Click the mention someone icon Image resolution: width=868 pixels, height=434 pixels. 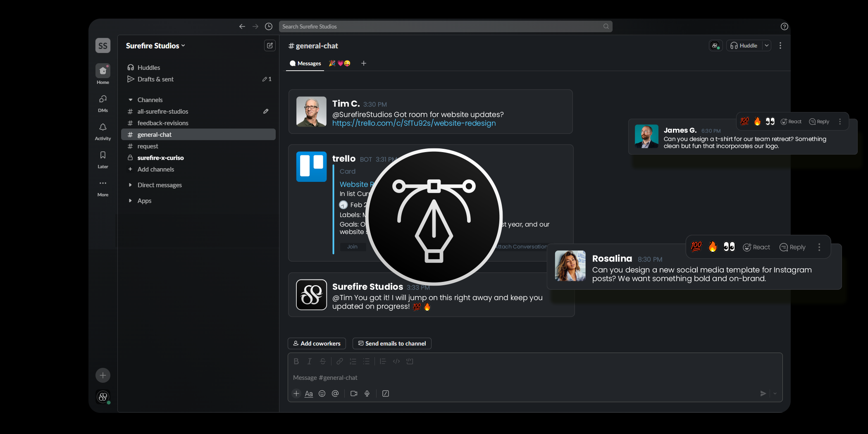[335, 393]
